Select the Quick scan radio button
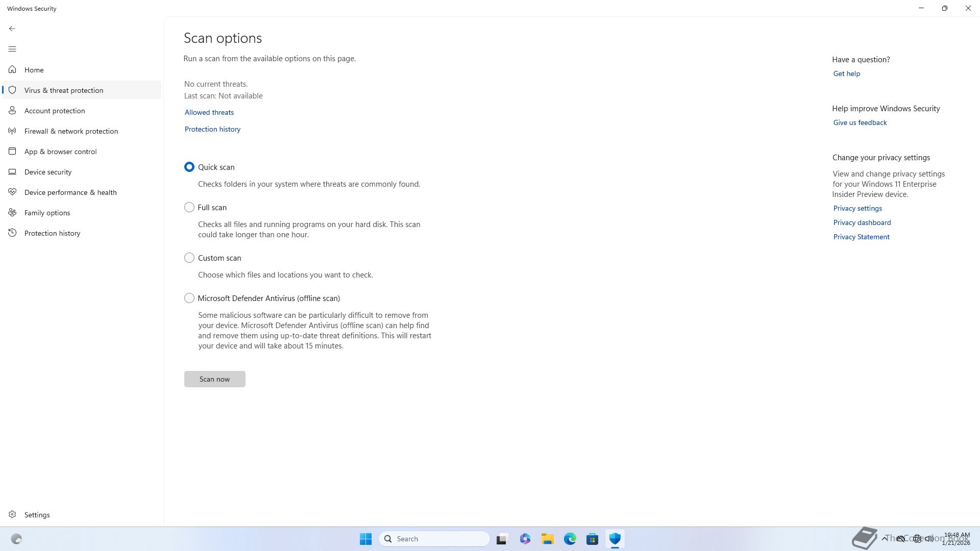Viewport: 980px width, 551px height. coord(189,167)
